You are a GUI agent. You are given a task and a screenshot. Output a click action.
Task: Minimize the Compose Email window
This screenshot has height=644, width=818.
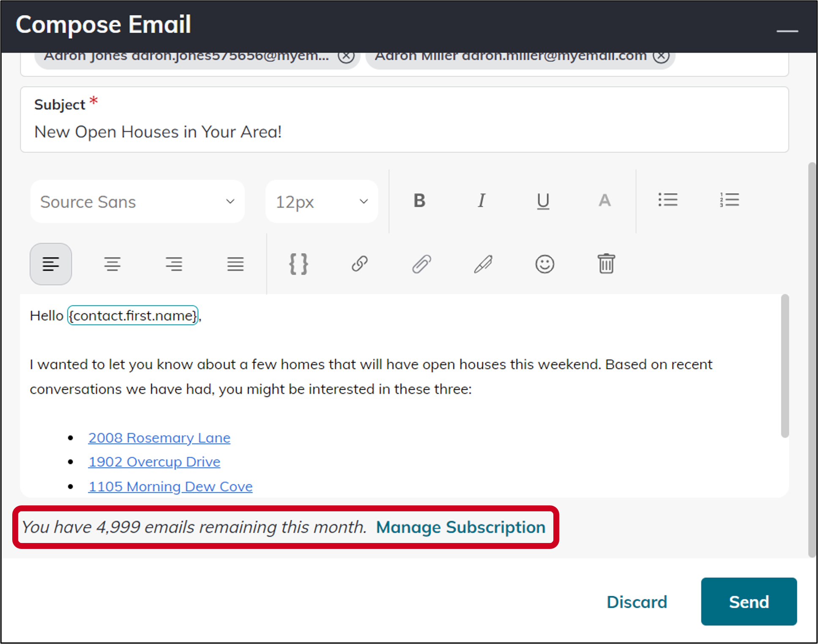pos(787,31)
